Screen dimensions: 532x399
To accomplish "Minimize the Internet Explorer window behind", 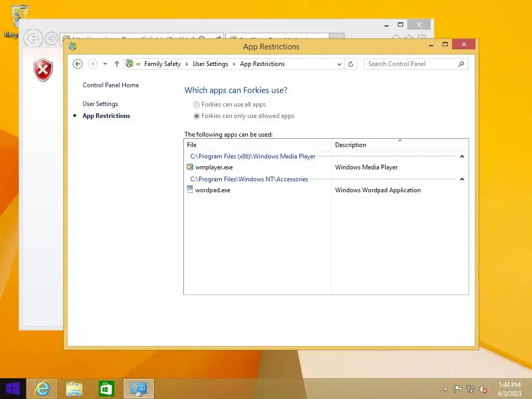I will pos(386,25).
